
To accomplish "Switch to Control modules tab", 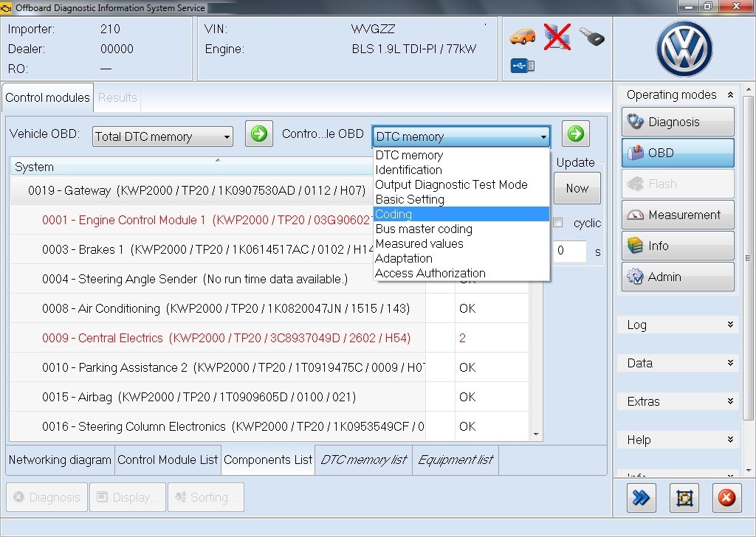I will click(47, 98).
